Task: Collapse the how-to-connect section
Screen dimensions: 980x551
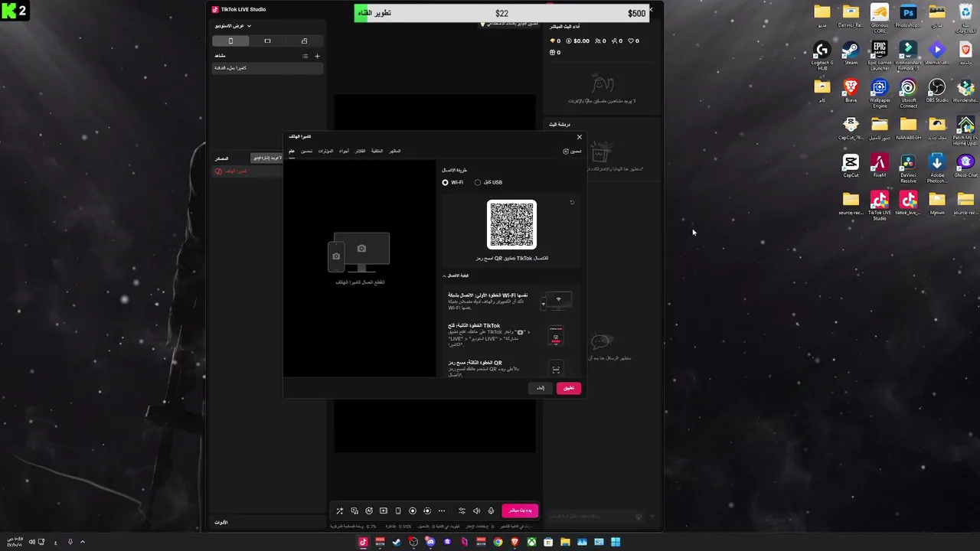Action: click(x=456, y=275)
